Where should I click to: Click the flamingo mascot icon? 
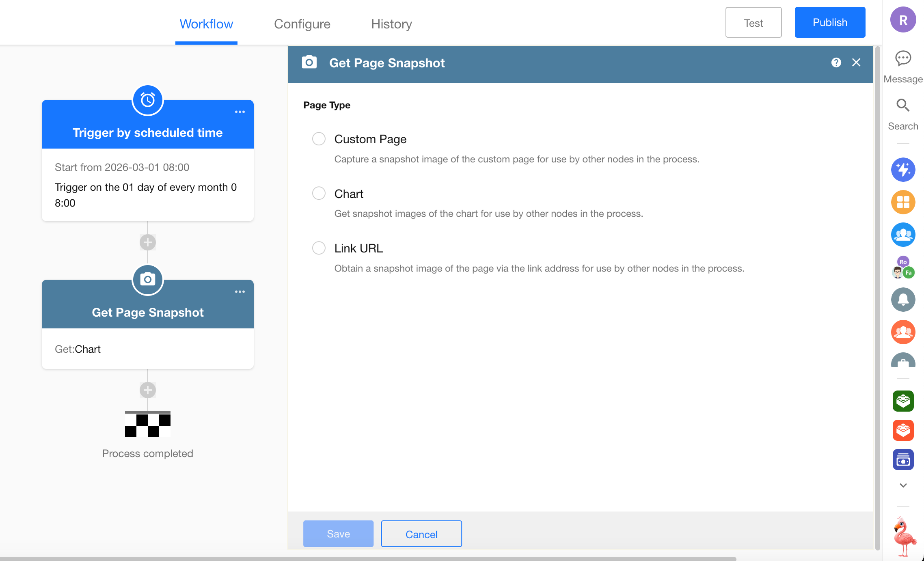(905, 537)
